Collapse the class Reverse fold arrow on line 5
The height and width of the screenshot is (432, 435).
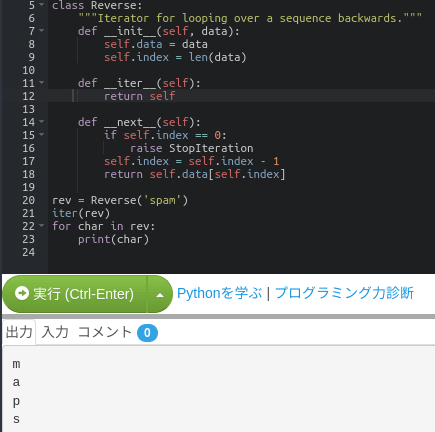[x=42, y=5]
